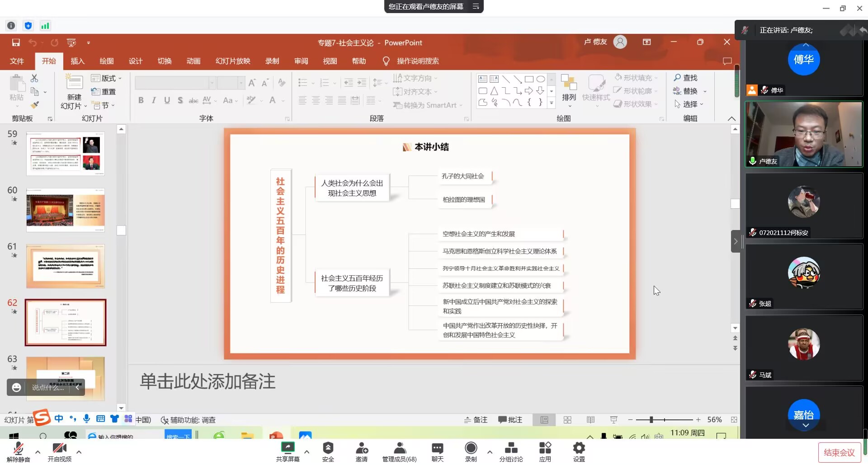This screenshot has width=868, height=465.
Task: Switch to the 动画 Animations tab
Action: [x=193, y=61]
